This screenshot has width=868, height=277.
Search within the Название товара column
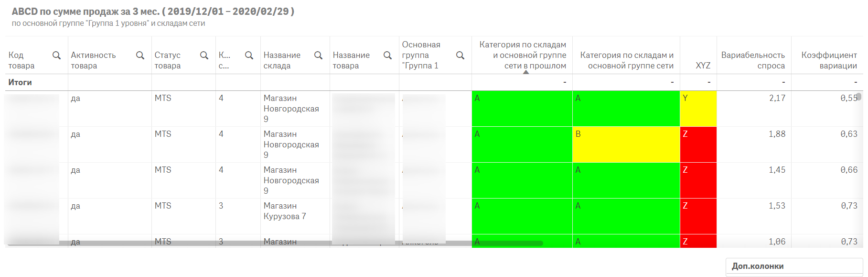pyautogui.click(x=387, y=55)
